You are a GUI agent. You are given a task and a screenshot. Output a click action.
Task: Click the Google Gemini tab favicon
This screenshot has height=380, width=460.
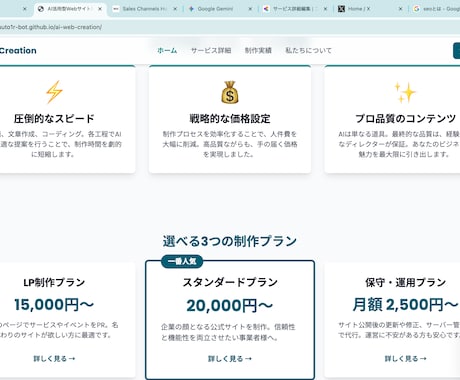point(191,9)
